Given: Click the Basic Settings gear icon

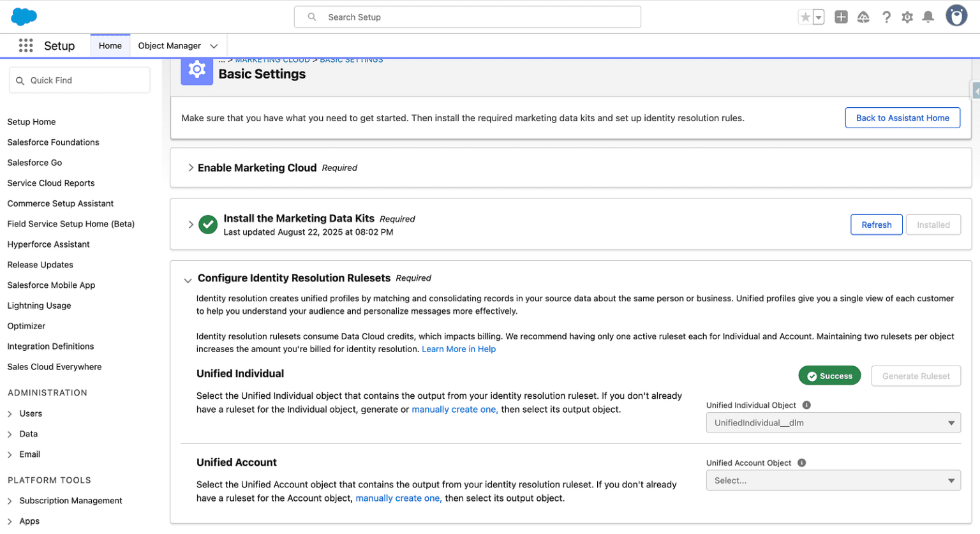Looking at the screenshot, I should click(197, 70).
